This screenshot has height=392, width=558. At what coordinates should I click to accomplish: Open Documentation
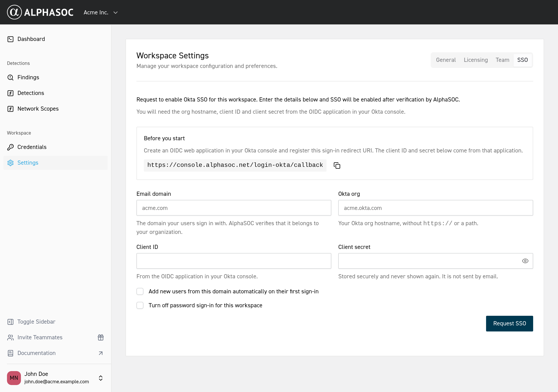(55, 353)
